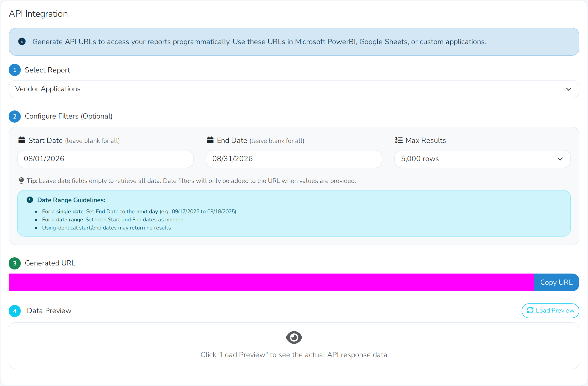Screen dimensions: 588x386
Task: Click the numbered-list icon beside Max Results
Action: pos(399,140)
